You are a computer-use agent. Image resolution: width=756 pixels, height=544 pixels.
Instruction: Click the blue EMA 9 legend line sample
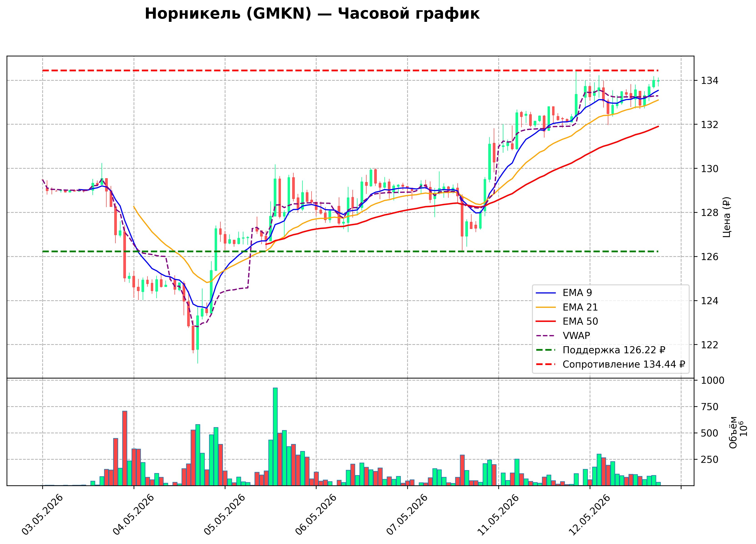[x=546, y=293]
